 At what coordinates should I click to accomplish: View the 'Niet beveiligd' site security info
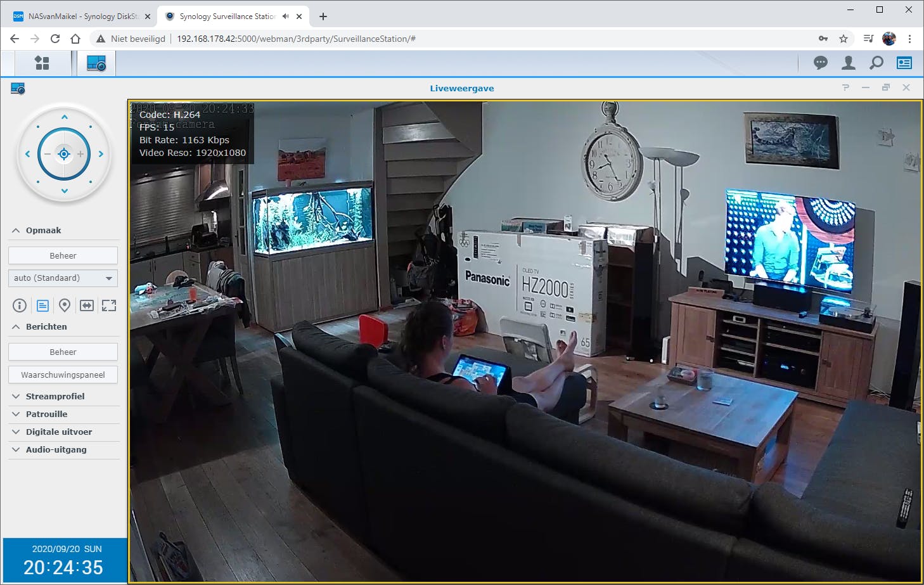[x=131, y=39]
